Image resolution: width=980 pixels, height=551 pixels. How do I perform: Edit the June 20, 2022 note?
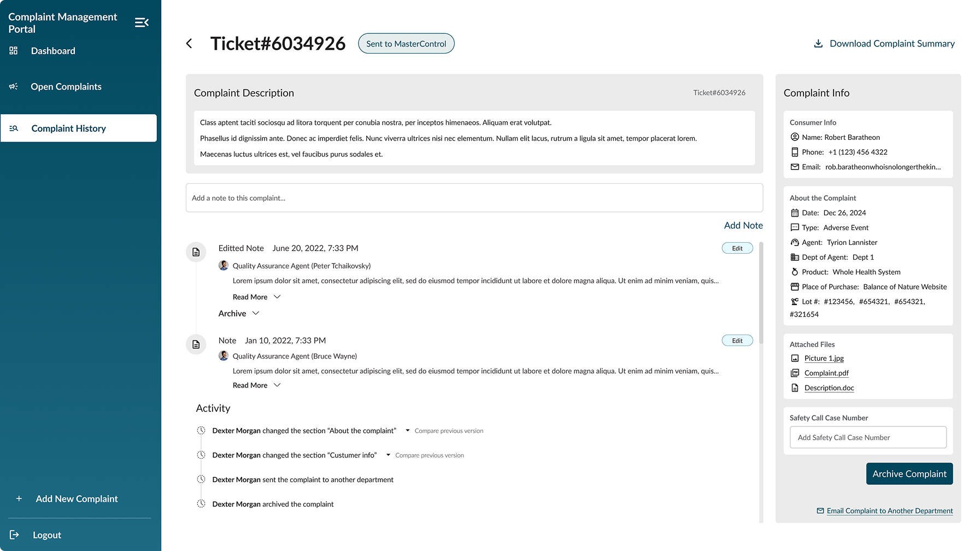[x=737, y=248]
